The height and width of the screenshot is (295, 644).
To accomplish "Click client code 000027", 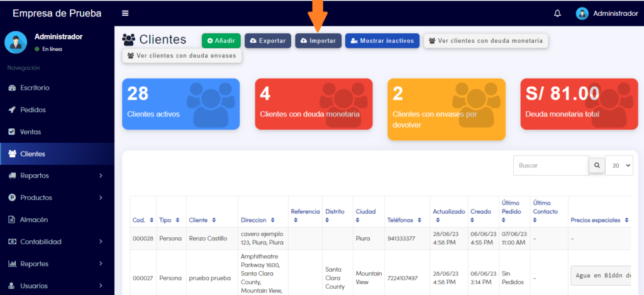I will [x=143, y=278].
